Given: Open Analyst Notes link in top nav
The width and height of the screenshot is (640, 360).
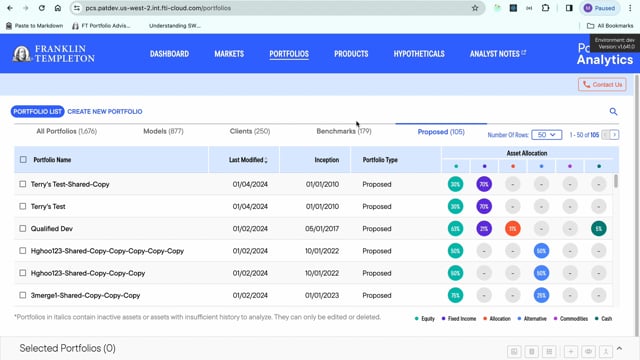Looking at the screenshot, I should click(495, 54).
